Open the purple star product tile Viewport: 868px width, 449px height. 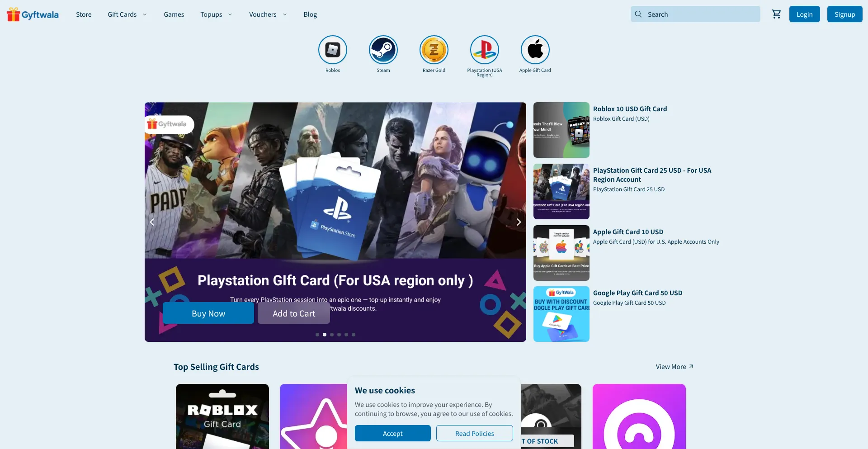314,416
